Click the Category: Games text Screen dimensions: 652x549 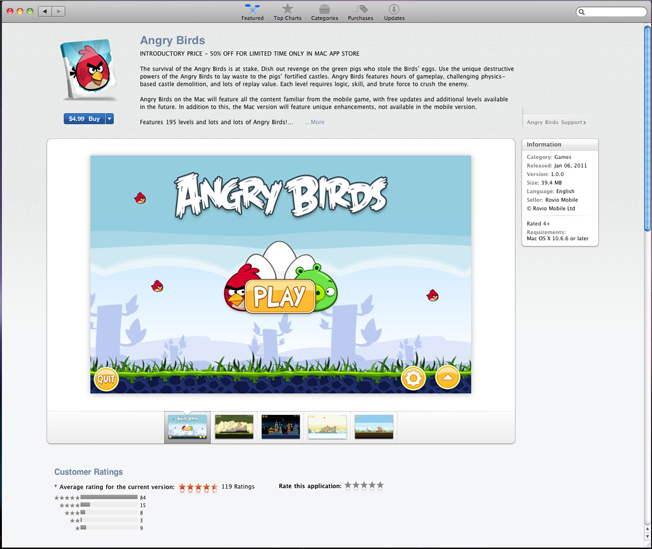(549, 157)
